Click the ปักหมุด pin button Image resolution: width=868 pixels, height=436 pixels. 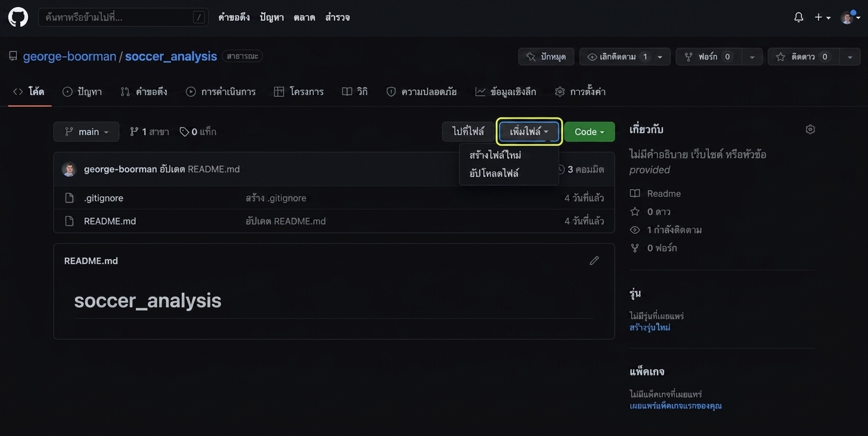coord(546,57)
